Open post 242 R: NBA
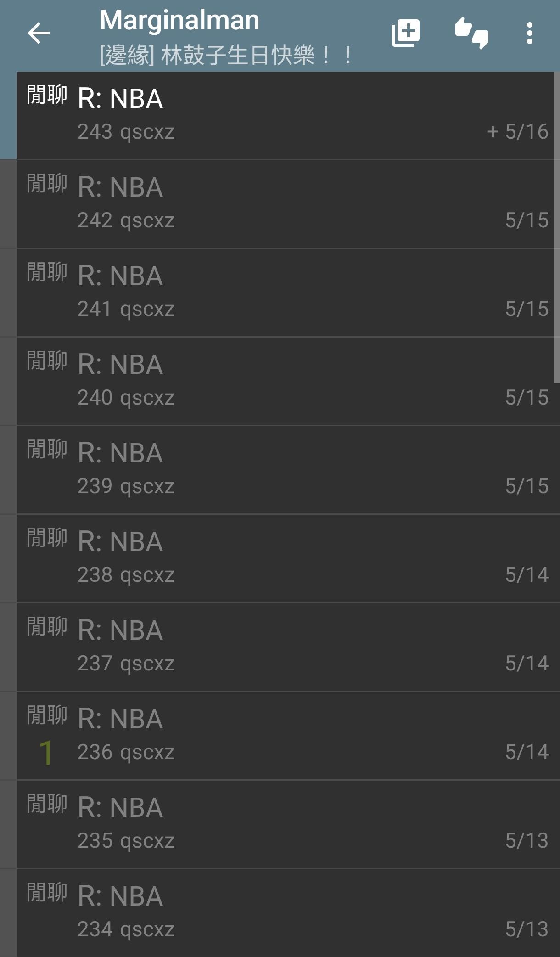This screenshot has width=560, height=957. (x=285, y=204)
